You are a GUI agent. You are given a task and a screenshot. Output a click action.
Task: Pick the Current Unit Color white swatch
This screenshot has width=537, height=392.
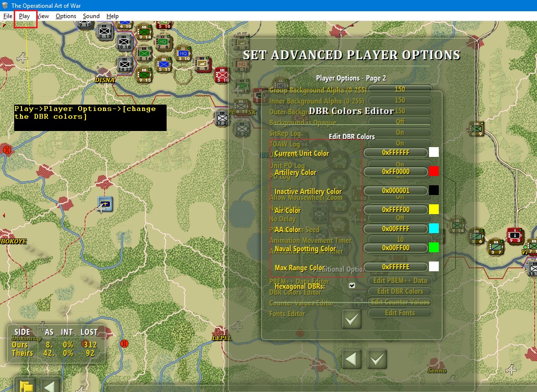point(433,152)
